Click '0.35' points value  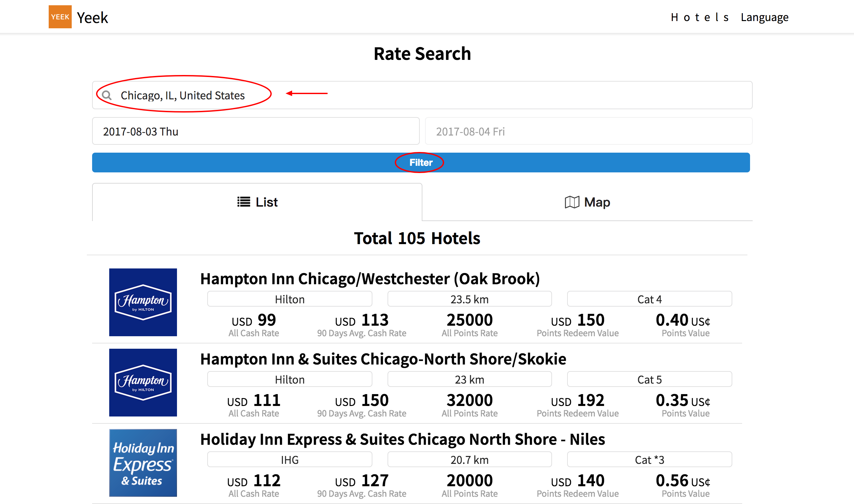tap(683, 401)
